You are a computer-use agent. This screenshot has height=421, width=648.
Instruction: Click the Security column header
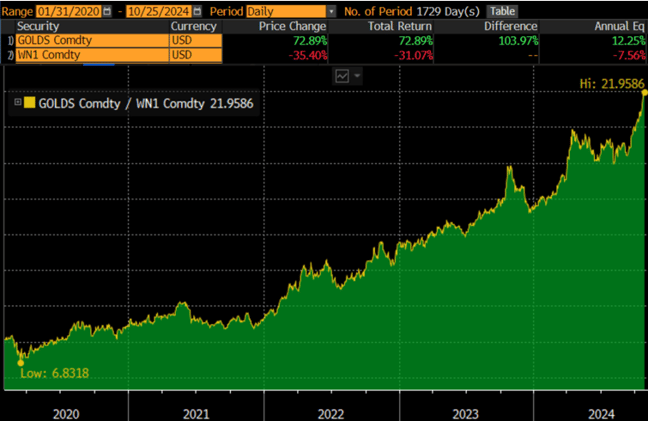38,26
